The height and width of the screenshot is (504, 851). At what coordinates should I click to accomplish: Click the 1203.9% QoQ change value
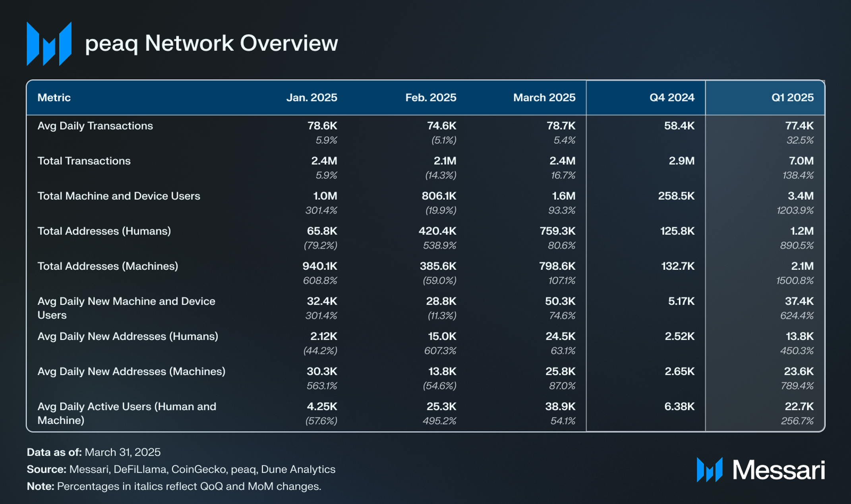795,210
